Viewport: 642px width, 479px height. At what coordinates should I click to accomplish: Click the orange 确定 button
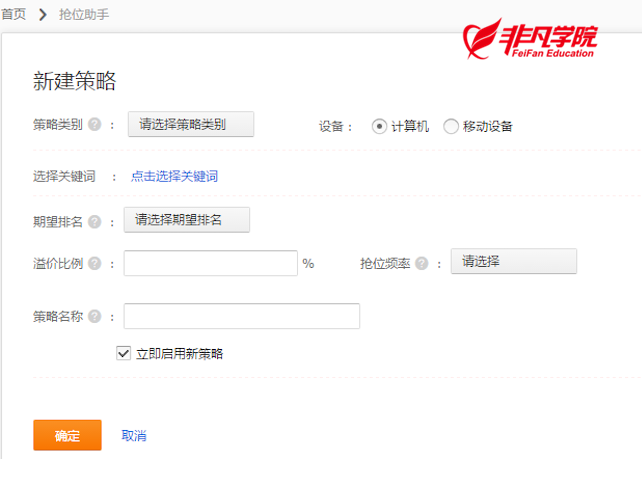(x=68, y=435)
